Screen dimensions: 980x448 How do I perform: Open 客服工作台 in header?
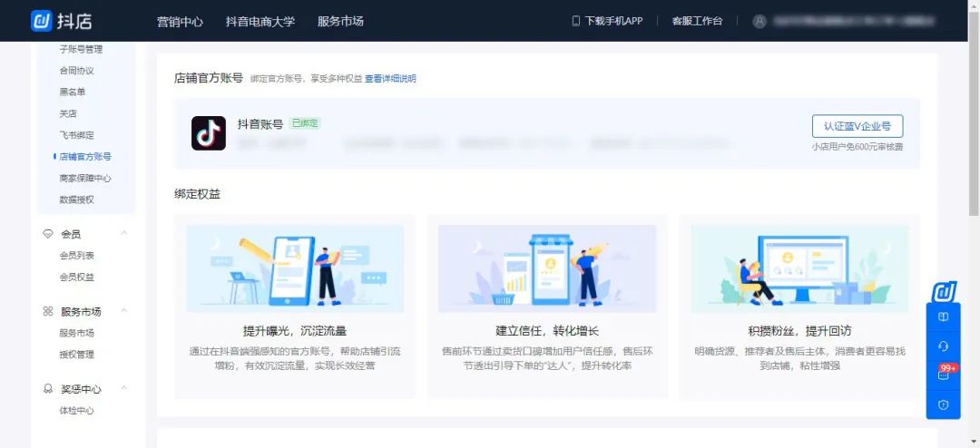pyautogui.click(x=697, y=21)
